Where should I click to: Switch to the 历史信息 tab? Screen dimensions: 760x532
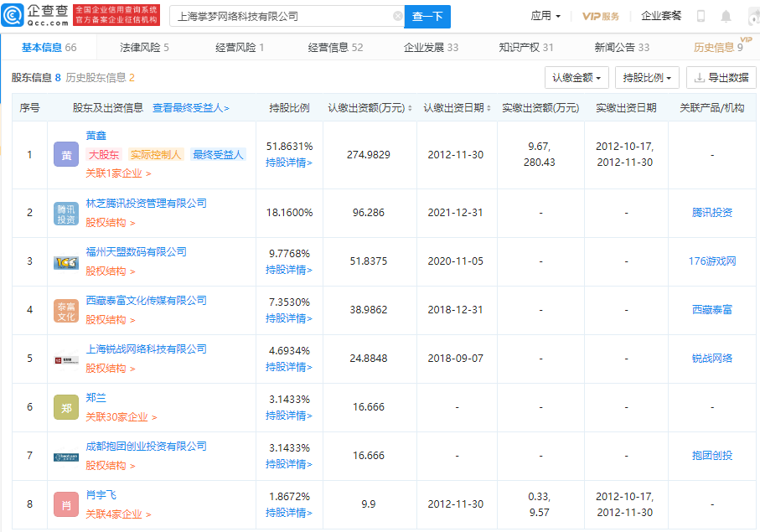pyautogui.click(x=718, y=48)
